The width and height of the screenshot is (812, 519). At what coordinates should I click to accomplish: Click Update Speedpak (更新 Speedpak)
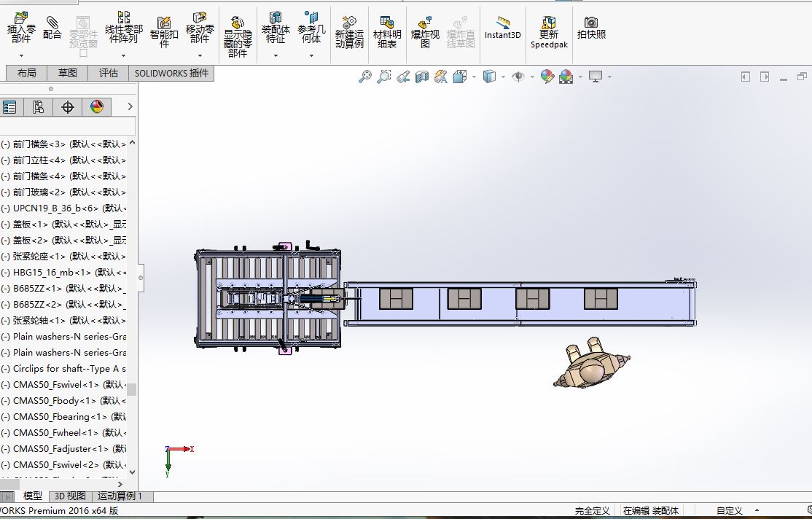(549, 32)
